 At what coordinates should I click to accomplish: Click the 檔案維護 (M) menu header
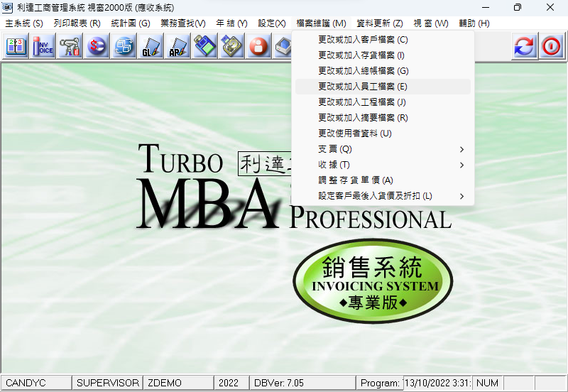(x=321, y=23)
